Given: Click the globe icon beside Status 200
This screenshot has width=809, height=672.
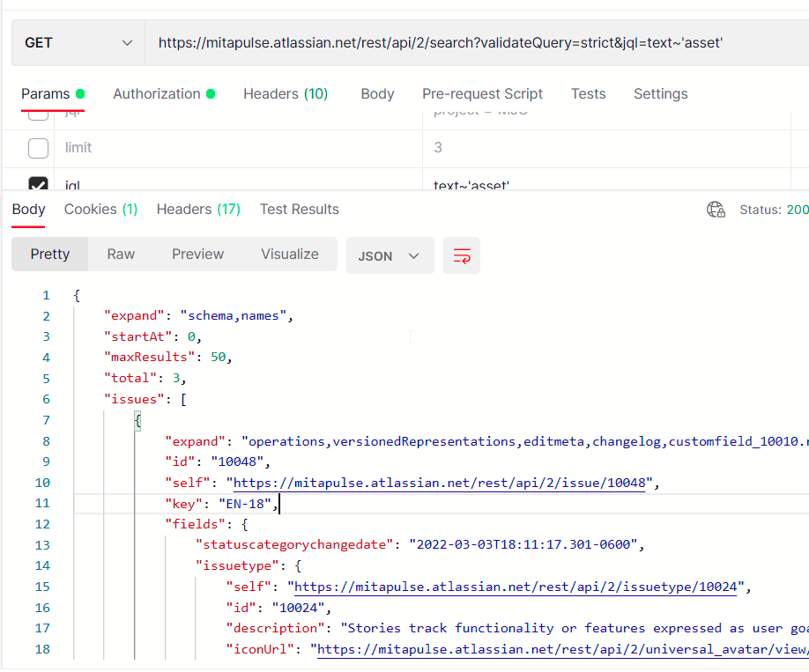Looking at the screenshot, I should point(716,210).
